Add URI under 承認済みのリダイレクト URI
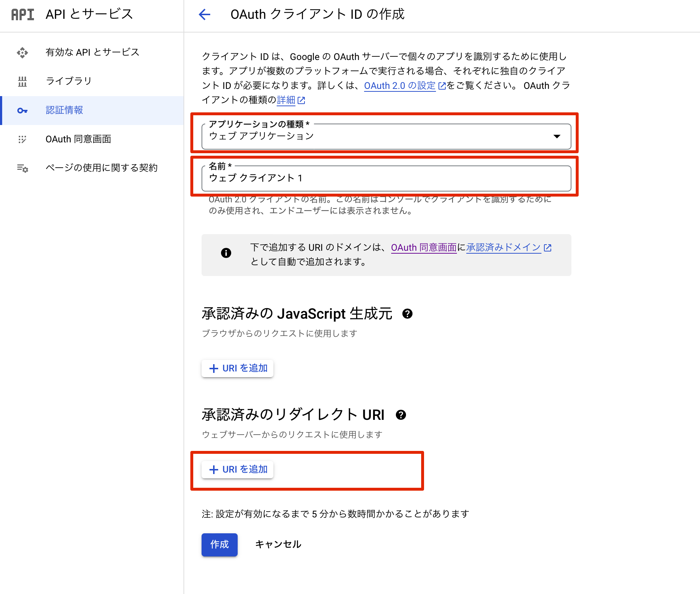Viewport: 700px width, 594px height. pyautogui.click(x=238, y=469)
